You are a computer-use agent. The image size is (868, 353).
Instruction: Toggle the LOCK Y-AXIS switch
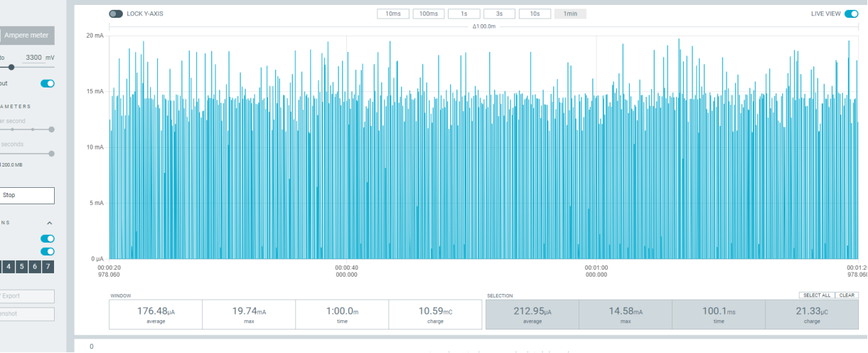click(116, 14)
